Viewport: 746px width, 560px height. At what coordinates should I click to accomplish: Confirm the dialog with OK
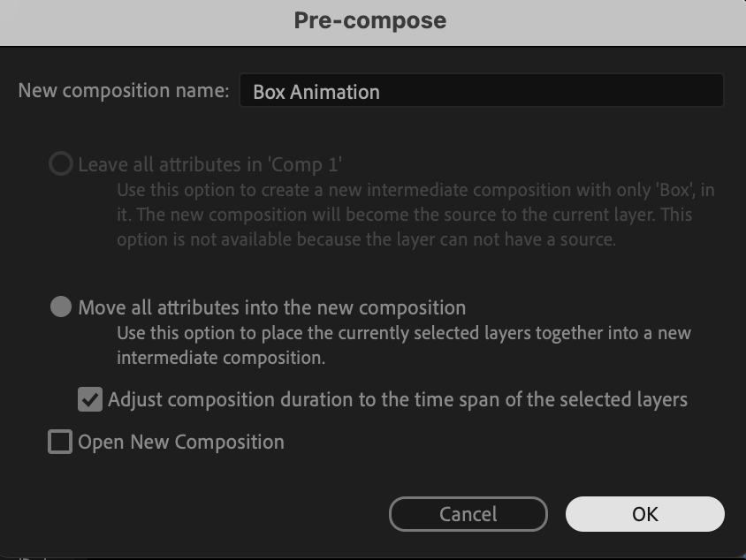pyautogui.click(x=644, y=514)
